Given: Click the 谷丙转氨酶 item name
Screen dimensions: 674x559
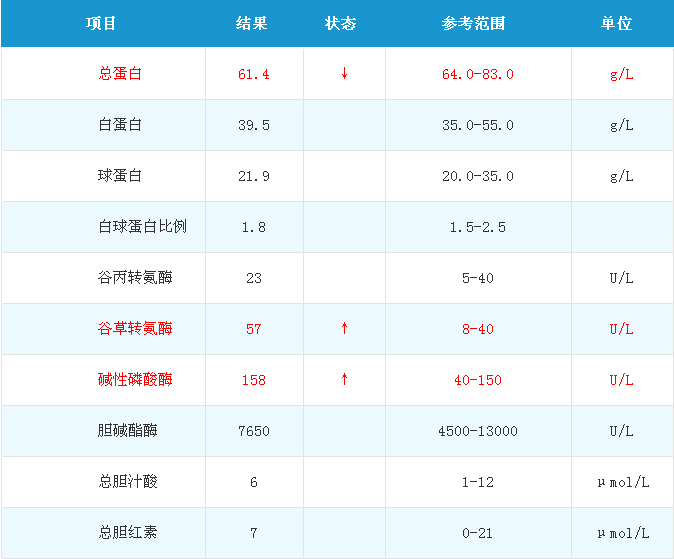Looking at the screenshot, I should pyautogui.click(x=134, y=278).
